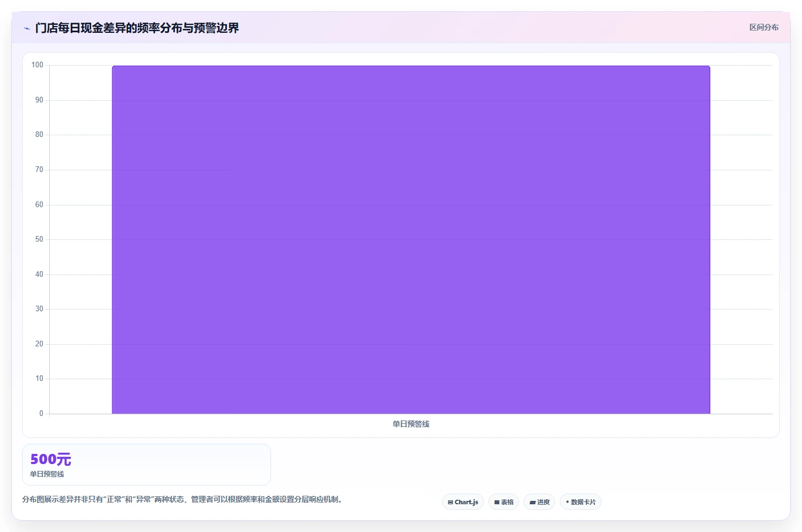Click the y-axis label 10
The image size is (802, 532).
[x=39, y=379]
